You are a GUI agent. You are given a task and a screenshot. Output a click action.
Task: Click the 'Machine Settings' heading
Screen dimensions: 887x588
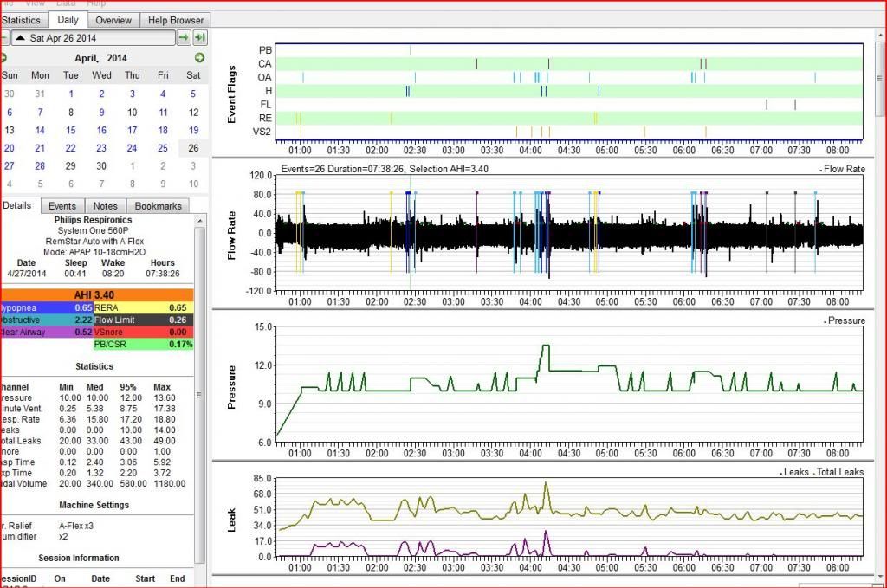[94, 505]
